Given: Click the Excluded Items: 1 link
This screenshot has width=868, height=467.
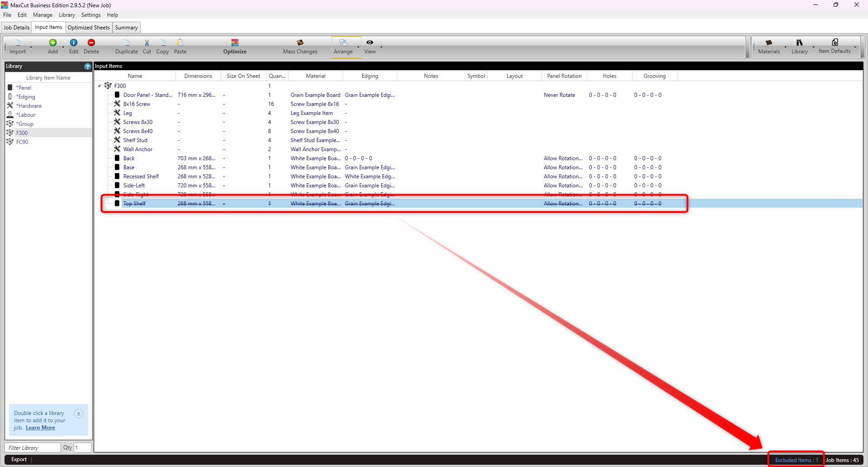Looking at the screenshot, I should click(797, 460).
